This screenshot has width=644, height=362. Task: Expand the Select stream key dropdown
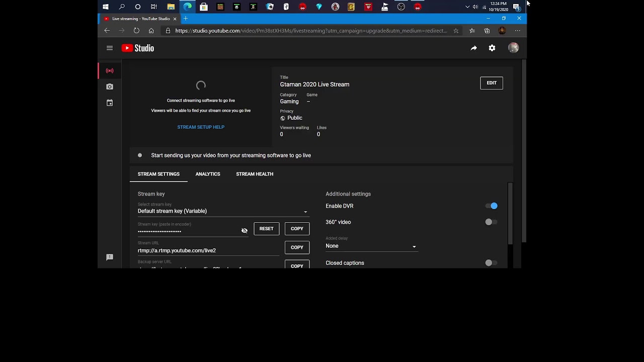[223, 211]
